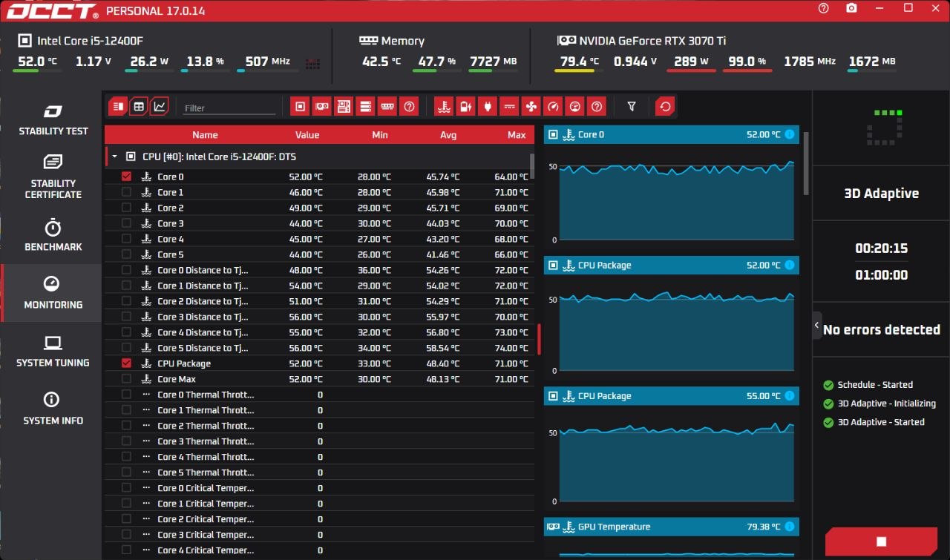Click the blue color dot on the Core 0 graph

point(789,134)
